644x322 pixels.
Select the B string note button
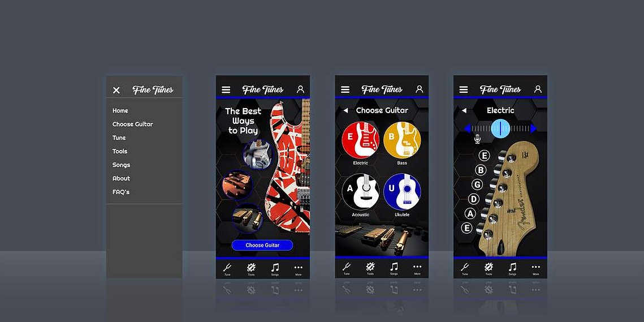click(481, 170)
